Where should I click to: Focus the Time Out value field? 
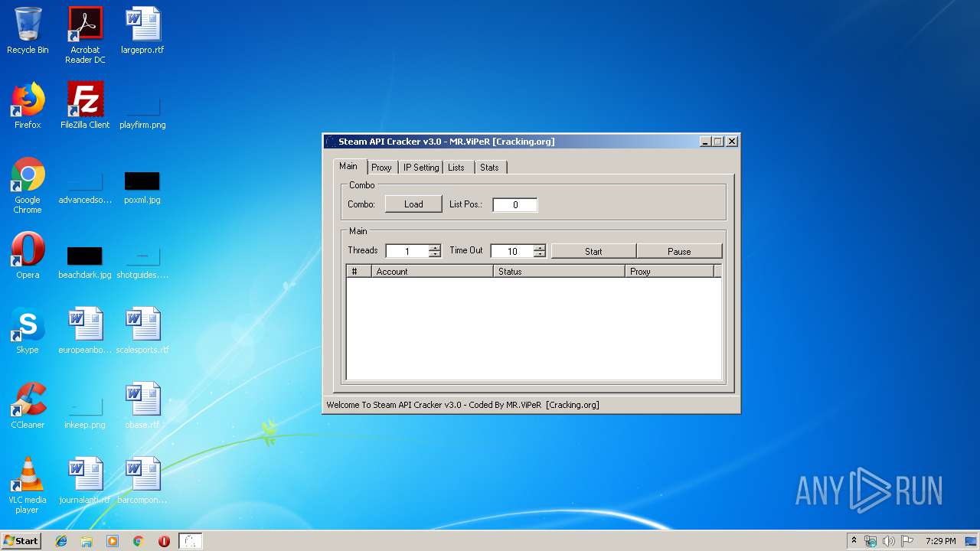coord(512,251)
